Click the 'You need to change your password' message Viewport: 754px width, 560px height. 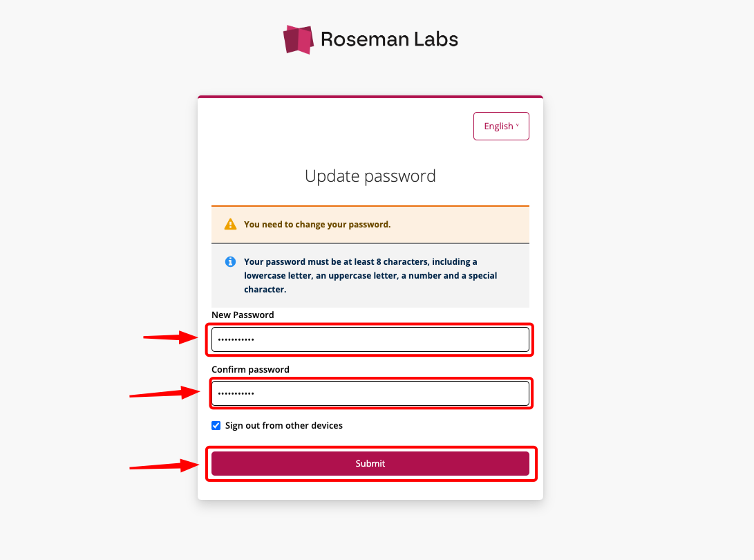coord(317,224)
